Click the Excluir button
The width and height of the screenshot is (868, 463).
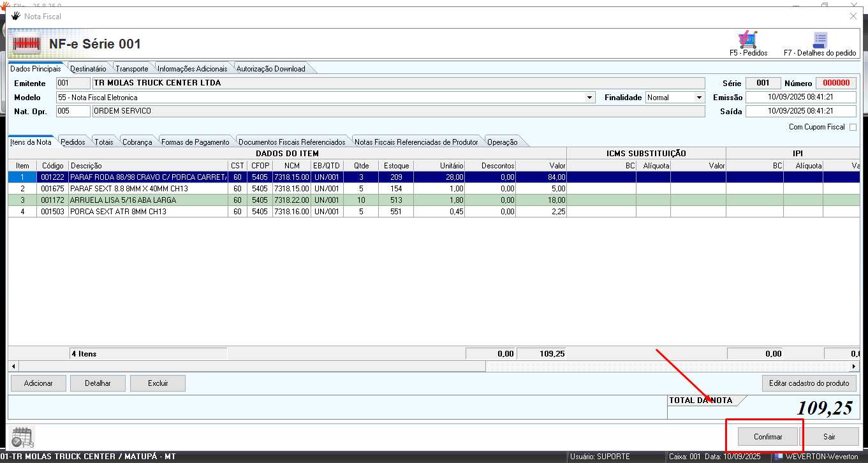pos(158,383)
